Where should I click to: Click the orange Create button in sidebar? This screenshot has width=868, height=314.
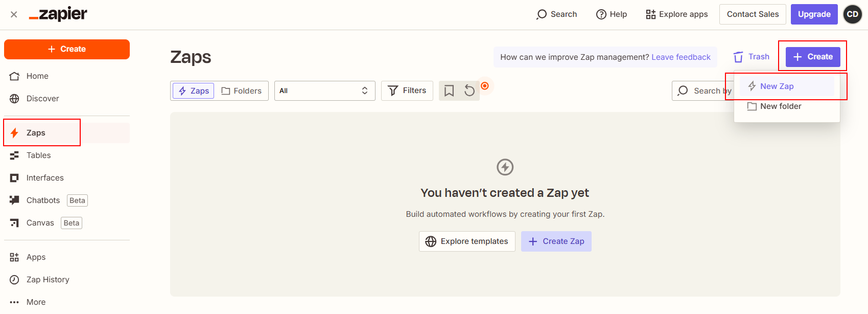[x=67, y=49]
